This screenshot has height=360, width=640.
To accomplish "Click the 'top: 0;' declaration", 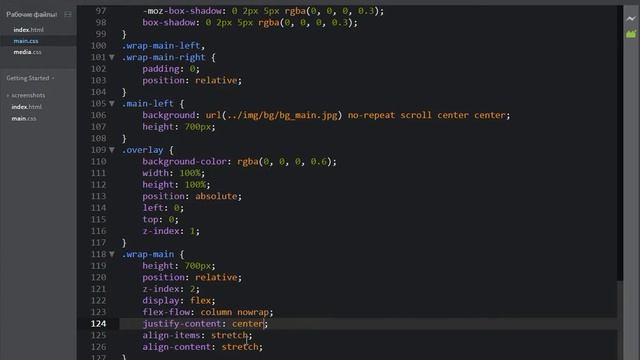I will [160, 220].
